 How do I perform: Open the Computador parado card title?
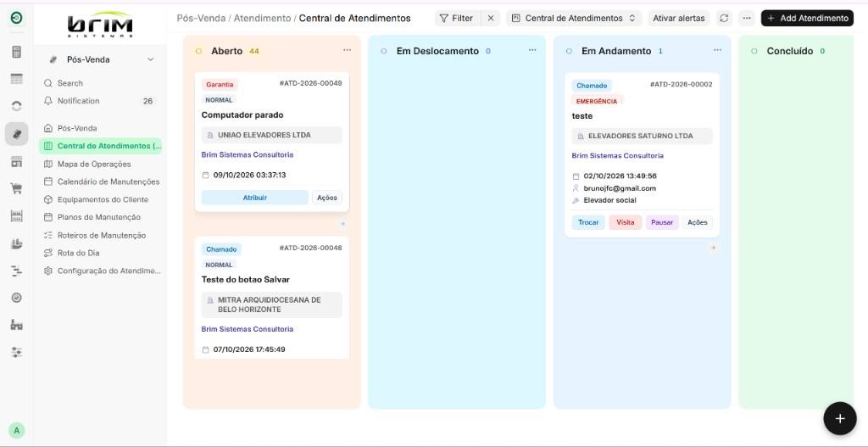point(242,115)
